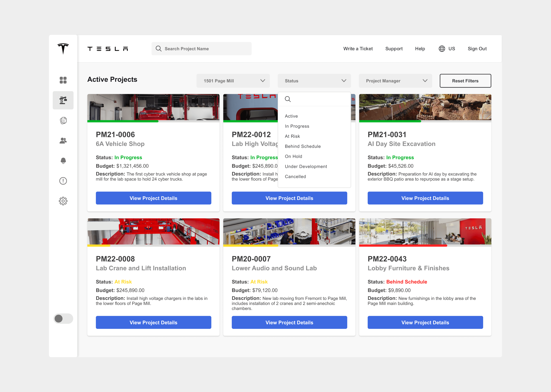Select the Behind Schedule status option
This screenshot has height=392, width=551.
click(303, 146)
